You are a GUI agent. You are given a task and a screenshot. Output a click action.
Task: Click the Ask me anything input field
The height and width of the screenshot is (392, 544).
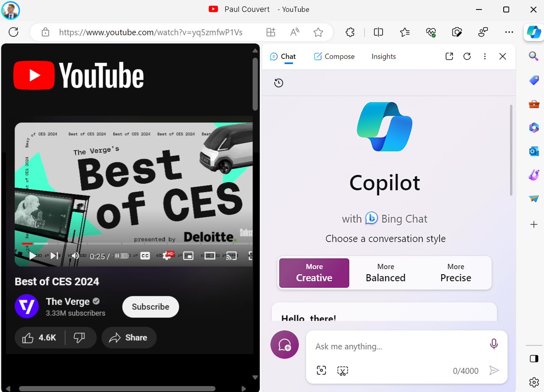click(x=399, y=347)
